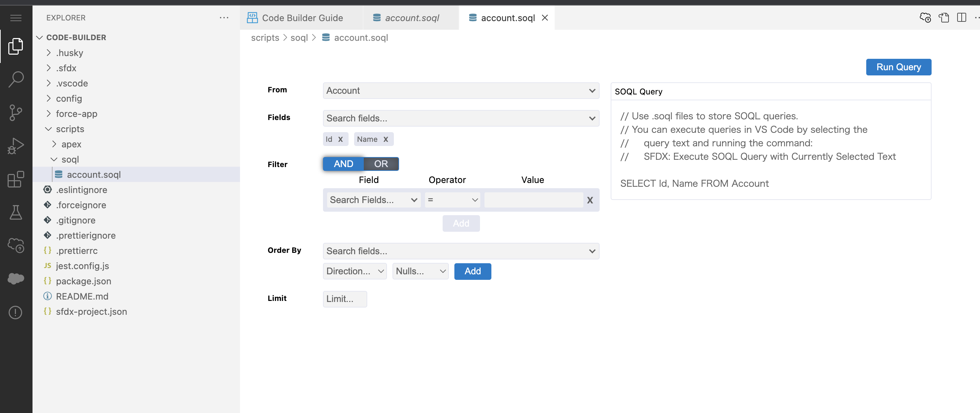The width and height of the screenshot is (980, 413).
Task: Add a new filter condition with Add
Action: 461,223
